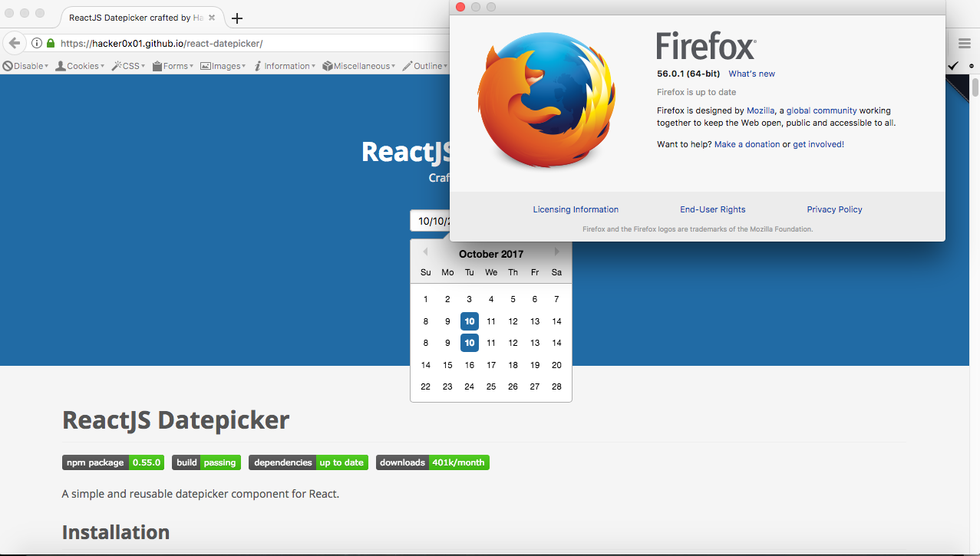Screen dimensions: 980x556
Task: Open the dependencies up to date badge
Action: [309, 462]
